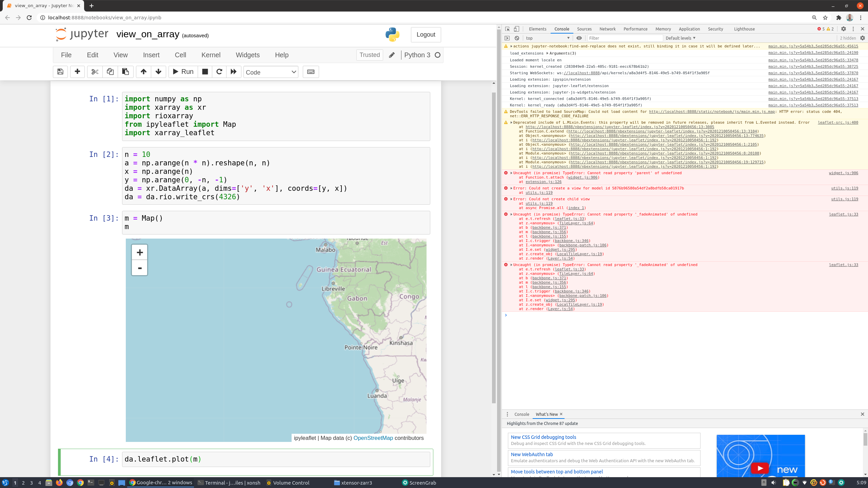Launch ScreenGrab from the taskbar

click(419, 483)
